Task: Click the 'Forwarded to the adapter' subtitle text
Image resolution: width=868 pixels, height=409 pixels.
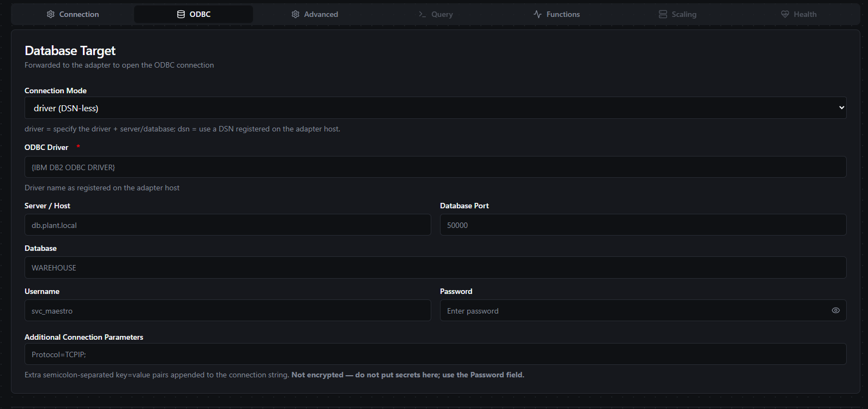Action: pyautogui.click(x=119, y=65)
